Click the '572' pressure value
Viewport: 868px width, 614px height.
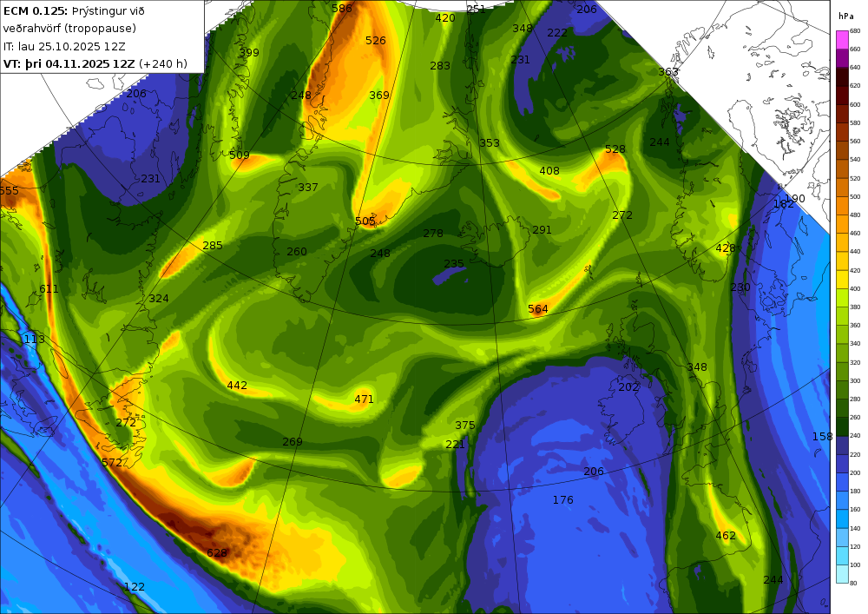pos(112,462)
